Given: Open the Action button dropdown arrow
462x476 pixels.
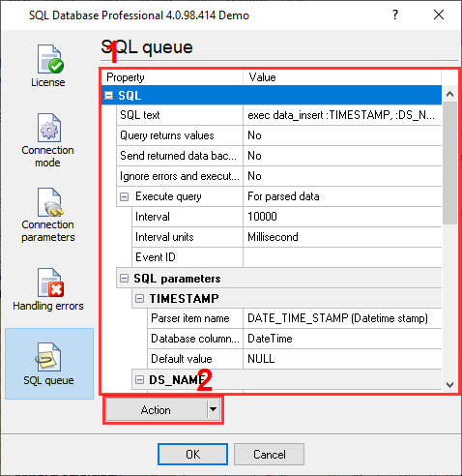Looking at the screenshot, I should [213, 409].
